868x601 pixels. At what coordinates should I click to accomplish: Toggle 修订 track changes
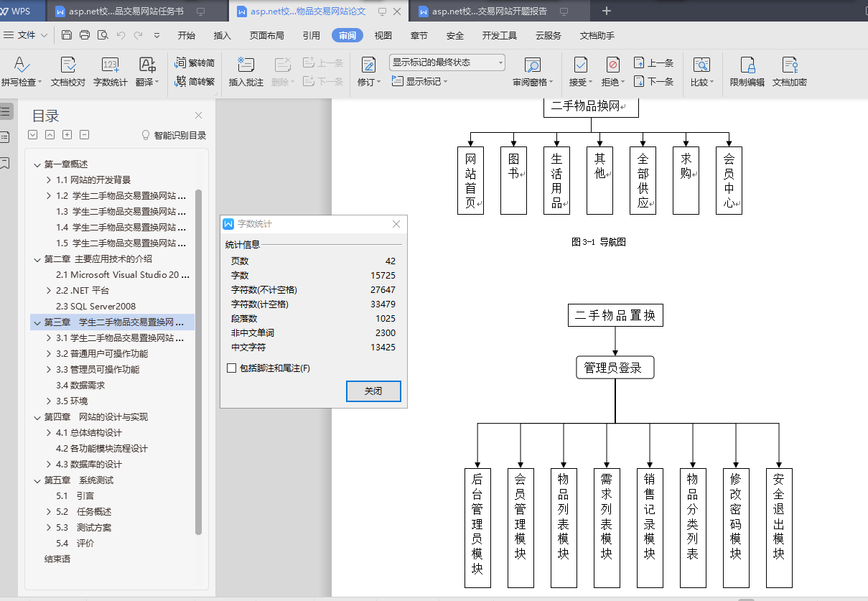point(369,73)
